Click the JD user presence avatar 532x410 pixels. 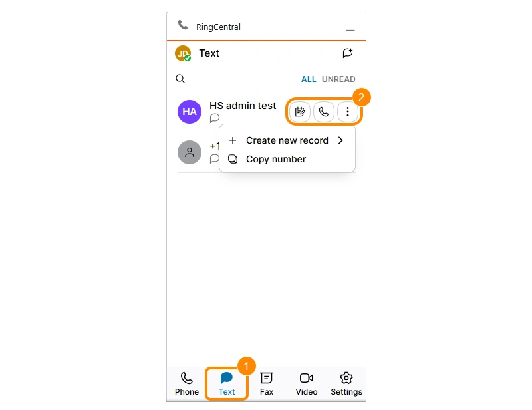coord(183,53)
